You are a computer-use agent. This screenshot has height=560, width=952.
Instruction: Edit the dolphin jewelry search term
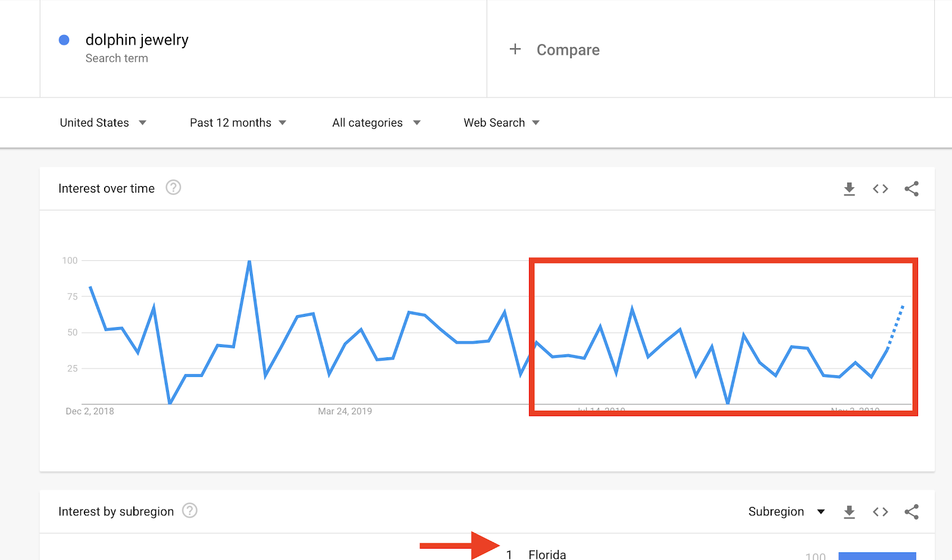click(137, 40)
